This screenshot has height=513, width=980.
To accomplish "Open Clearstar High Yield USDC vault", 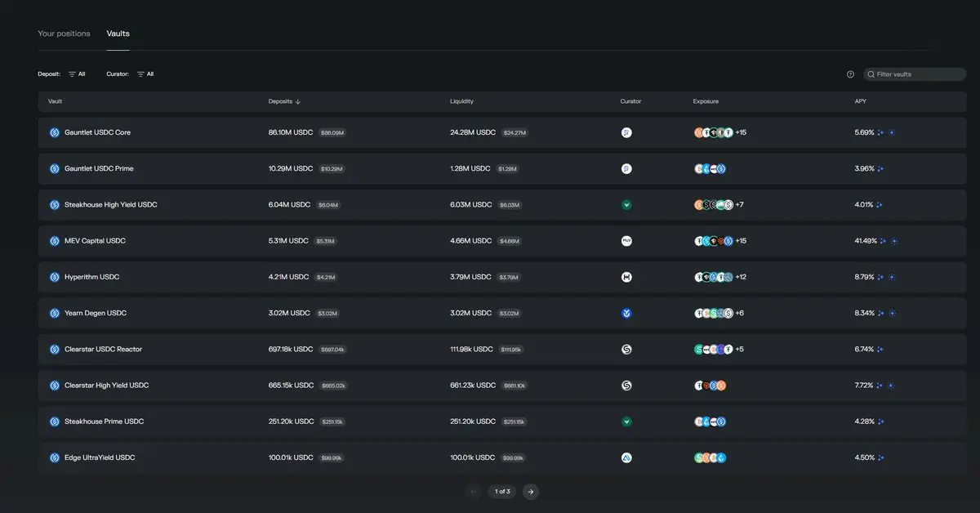I will (x=502, y=385).
